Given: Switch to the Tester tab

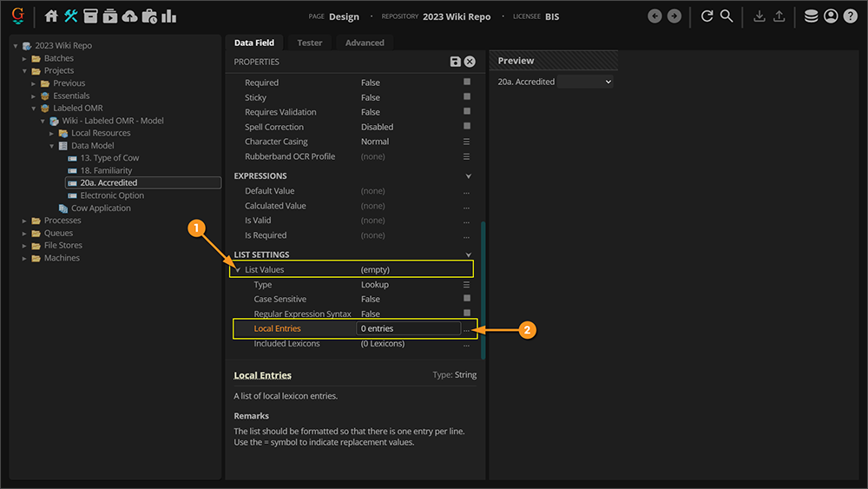Looking at the screenshot, I should (309, 43).
